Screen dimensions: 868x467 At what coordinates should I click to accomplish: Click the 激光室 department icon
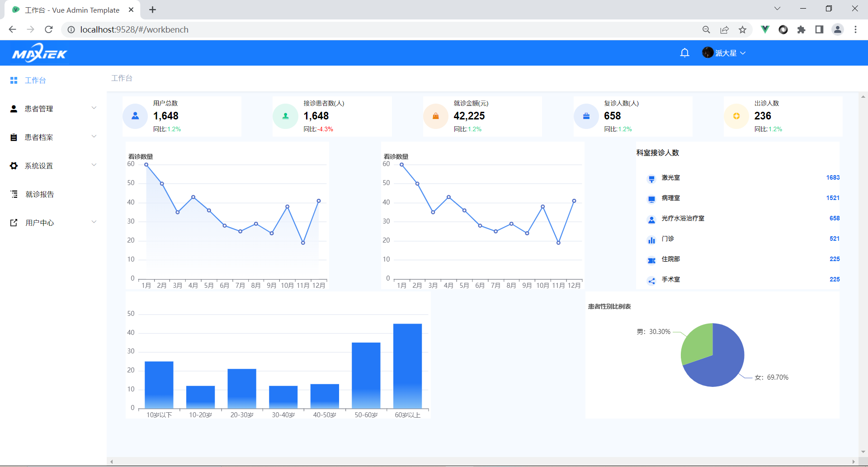[x=651, y=179]
